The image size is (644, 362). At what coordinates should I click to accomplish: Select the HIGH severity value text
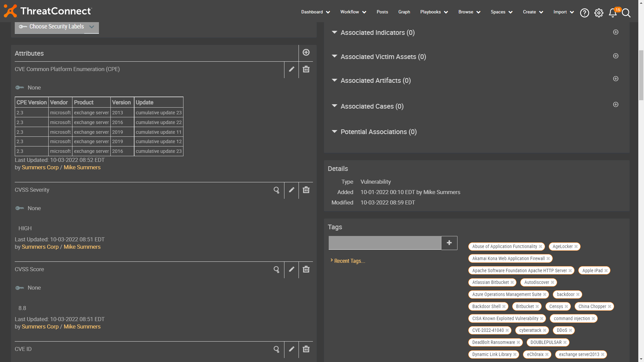click(x=25, y=229)
